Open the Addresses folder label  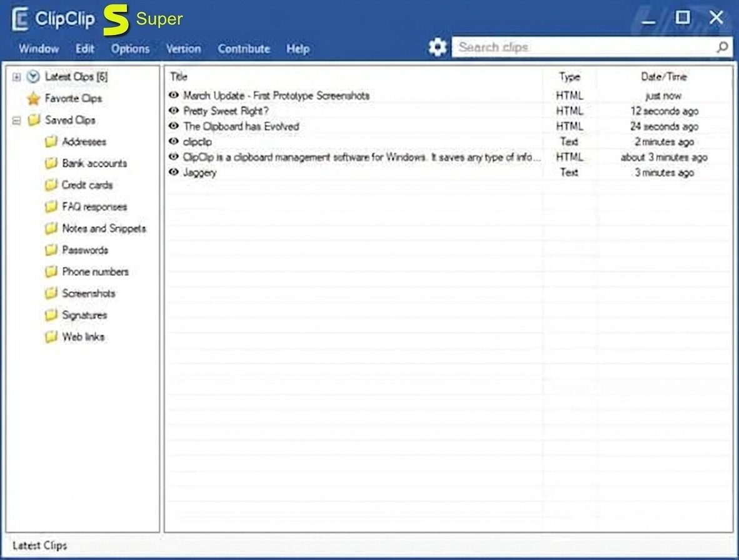click(x=84, y=142)
